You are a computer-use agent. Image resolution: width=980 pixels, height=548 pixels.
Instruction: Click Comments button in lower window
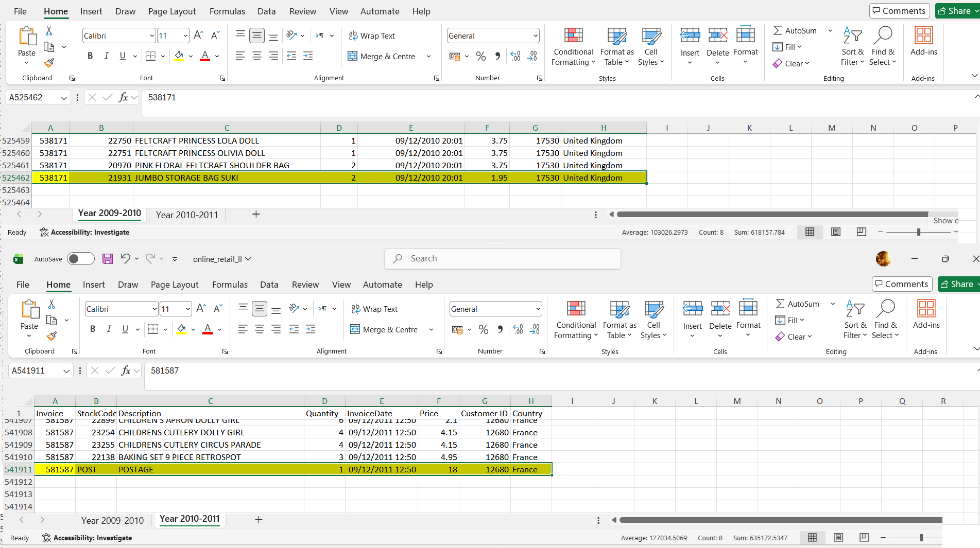(902, 284)
